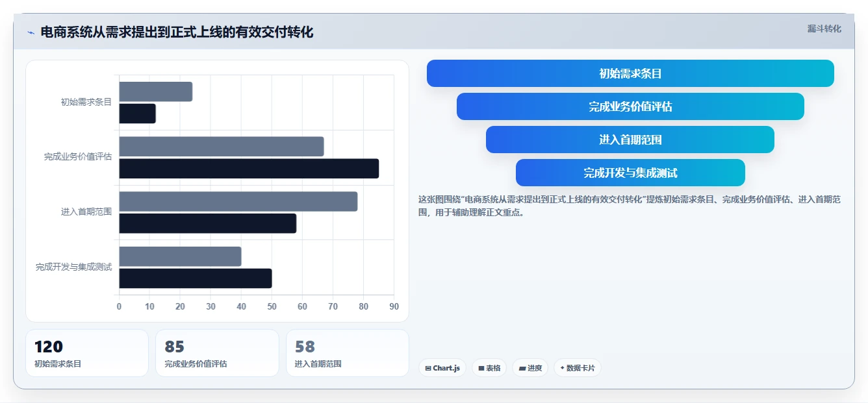Click the 完成开发与集成测试 chart axis label

(74, 267)
